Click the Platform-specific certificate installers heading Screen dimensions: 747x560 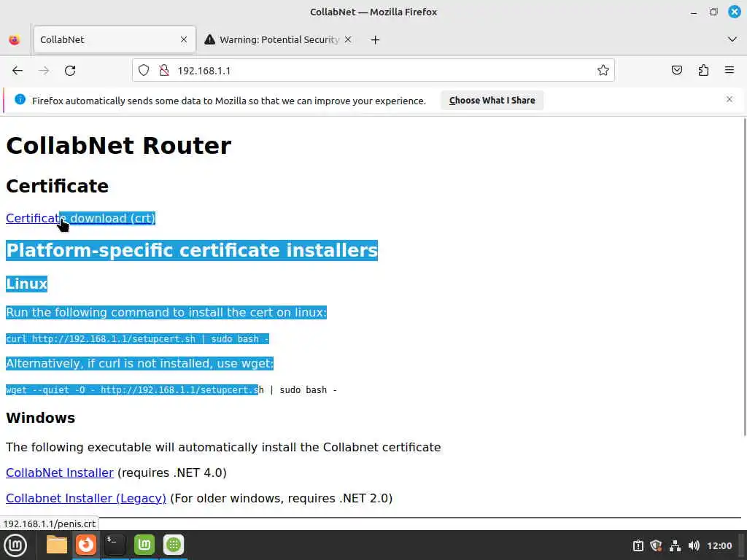pyautogui.click(x=192, y=251)
